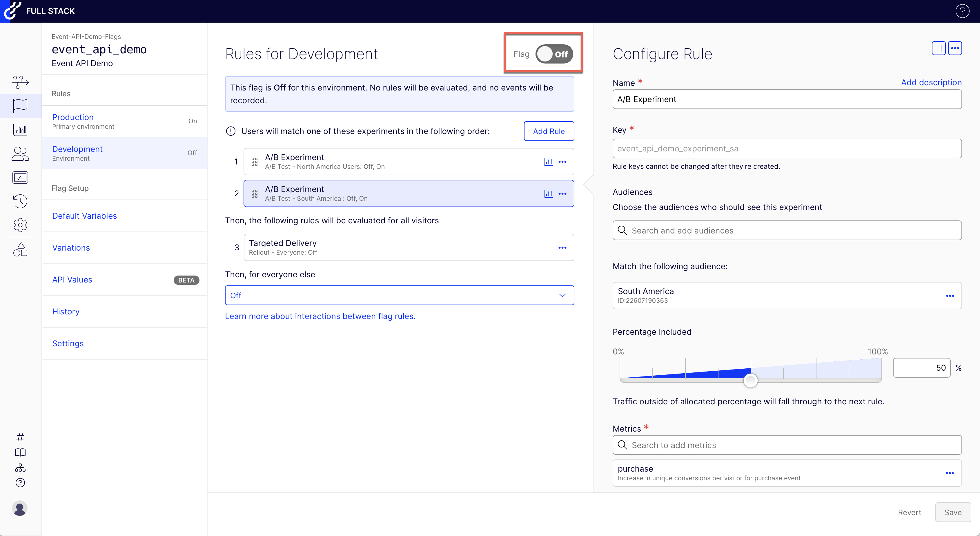
Task: Click drag handle of North America experiment
Action: 255,162
